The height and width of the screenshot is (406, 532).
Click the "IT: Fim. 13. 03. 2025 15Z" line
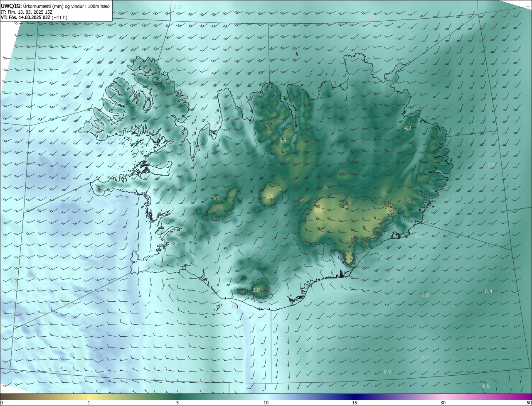point(27,12)
